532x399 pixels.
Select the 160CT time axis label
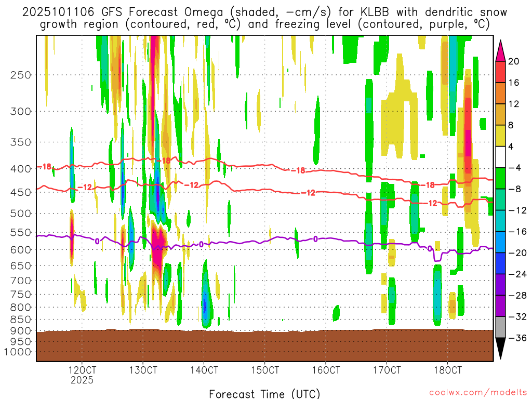click(326, 370)
